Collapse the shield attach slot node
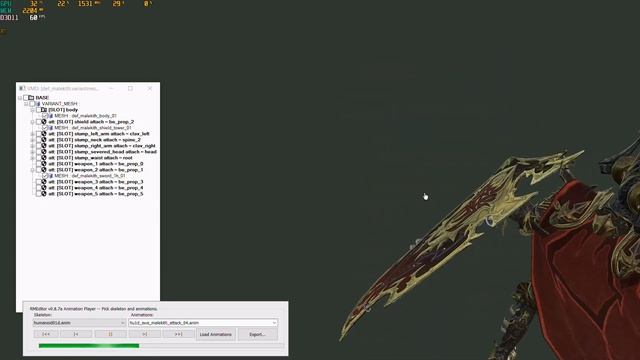Screen dimensions: 640x360 [x=33, y=122]
